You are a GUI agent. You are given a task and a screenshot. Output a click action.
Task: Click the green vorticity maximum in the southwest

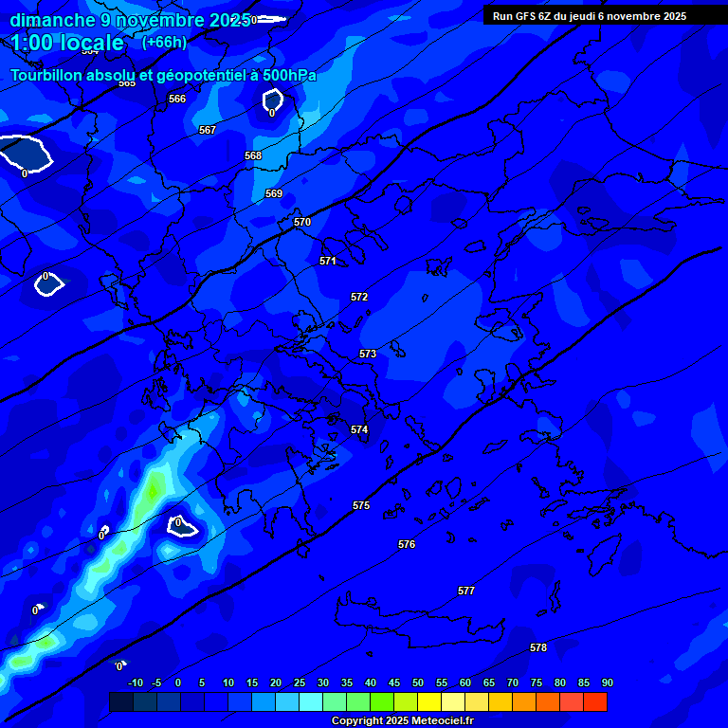(154, 491)
